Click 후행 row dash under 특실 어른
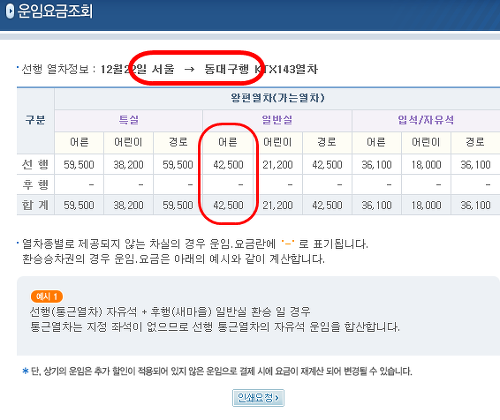This screenshot has height=420, width=500. point(91,184)
